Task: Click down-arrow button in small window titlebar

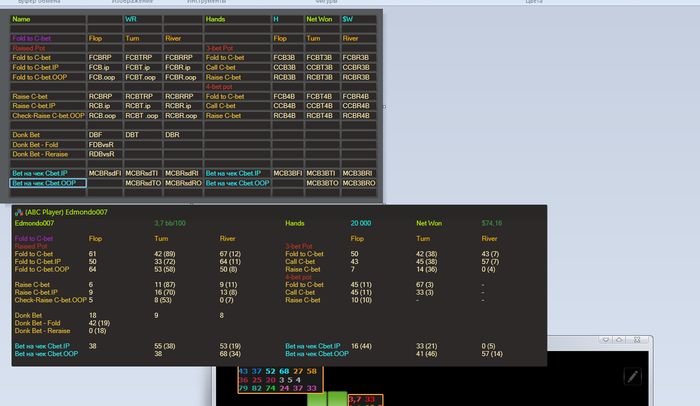Action: coord(606,340)
